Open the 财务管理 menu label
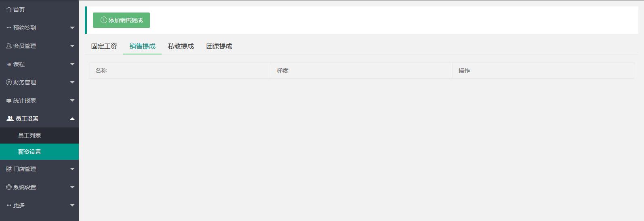This screenshot has width=644, height=221. point(25,82)
